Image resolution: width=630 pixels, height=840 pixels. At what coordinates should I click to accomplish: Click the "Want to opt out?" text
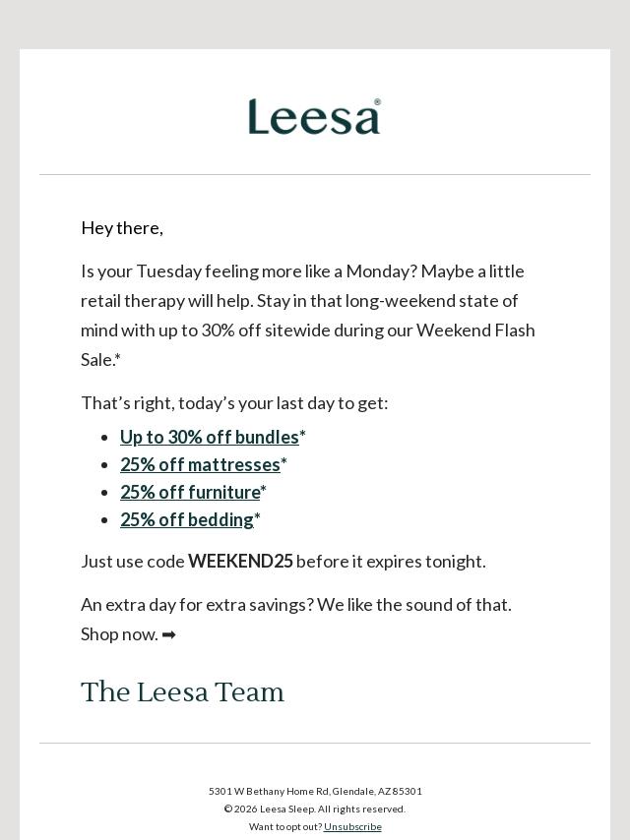pos(284,827)
